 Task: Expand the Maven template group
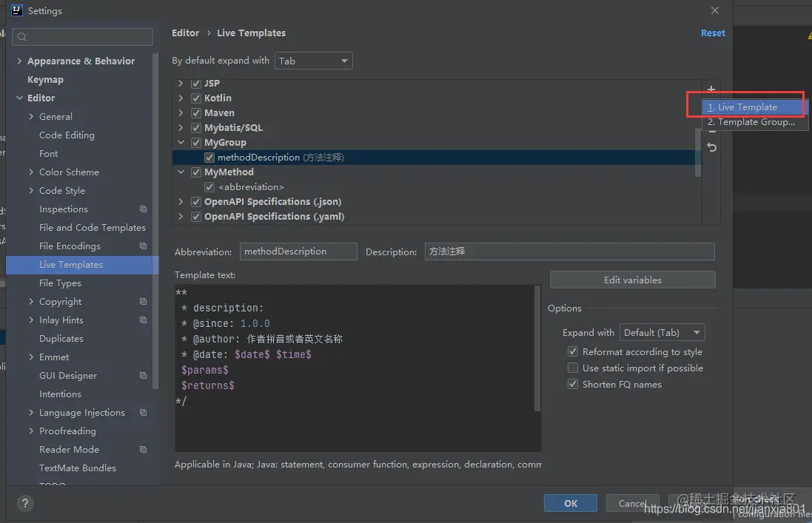[x=180, y=112]
